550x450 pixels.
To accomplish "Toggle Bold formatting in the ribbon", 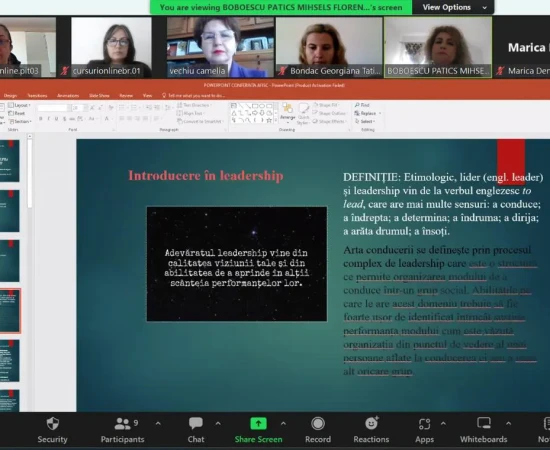I will [x=41, y=119].
